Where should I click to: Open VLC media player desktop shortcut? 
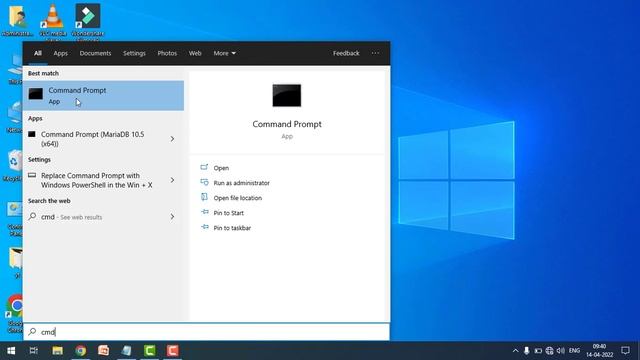pyautogui.click(x=53, y=20)
